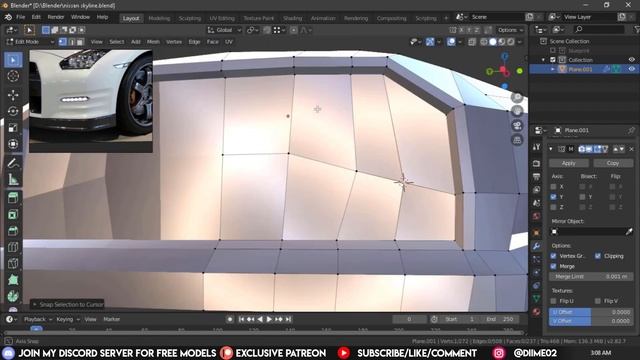Select the Loop Cut tool

(x=13, y=247)
